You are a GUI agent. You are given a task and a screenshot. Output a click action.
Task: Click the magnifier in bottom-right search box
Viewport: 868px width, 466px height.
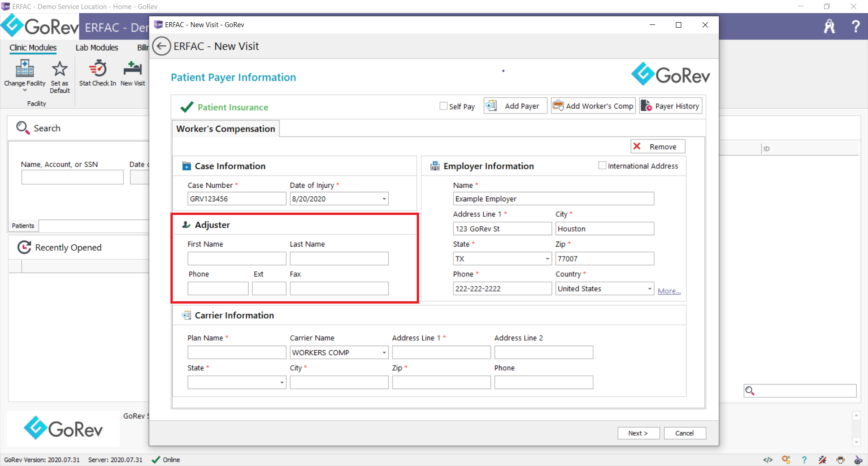pyautogui.click(x=750, y=390)
